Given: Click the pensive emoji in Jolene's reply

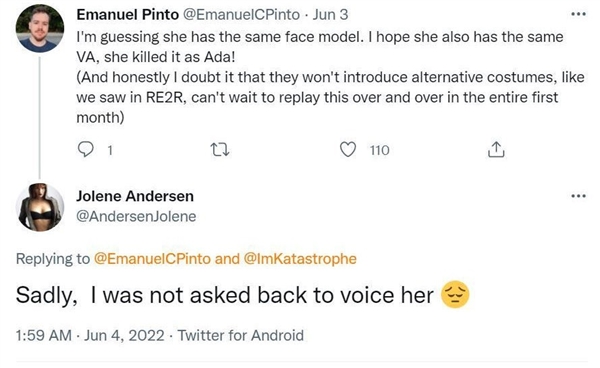Looking at the screenshot, I should [x=455, y=295].
